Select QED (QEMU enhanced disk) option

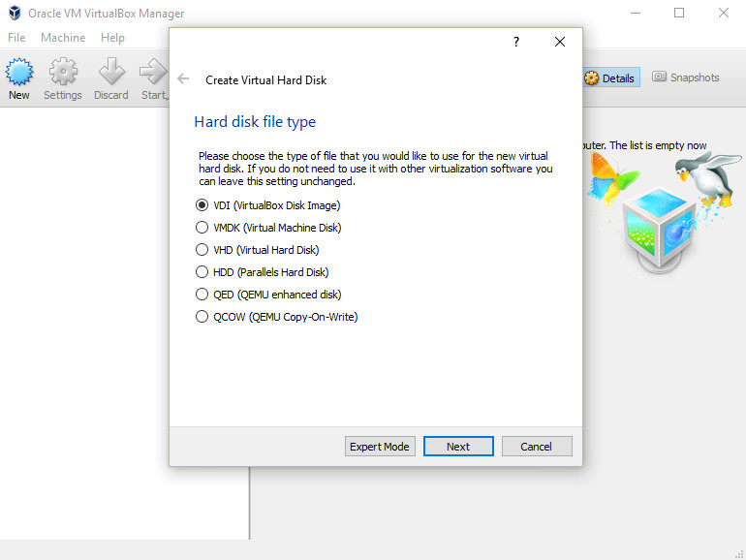point(202,295)
